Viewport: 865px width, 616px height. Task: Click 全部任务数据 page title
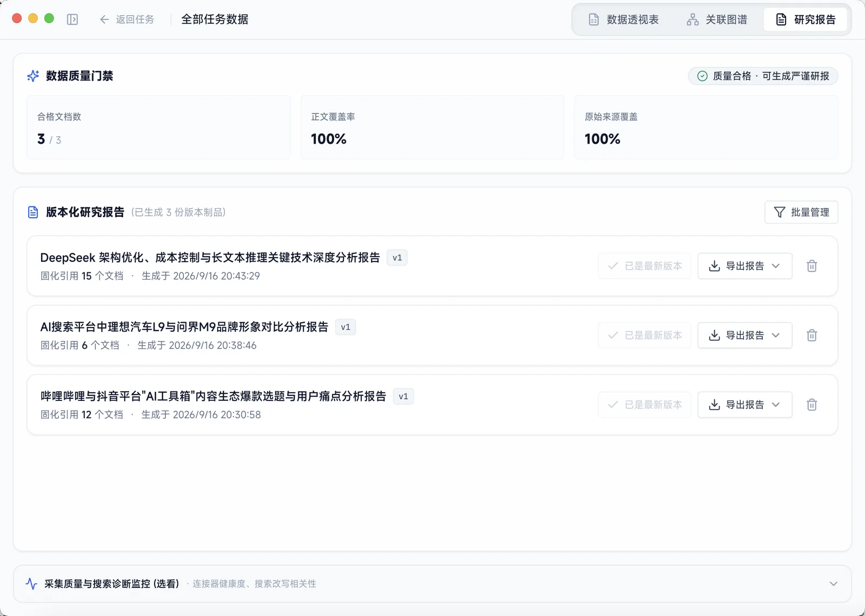click(x=215, y=19)
